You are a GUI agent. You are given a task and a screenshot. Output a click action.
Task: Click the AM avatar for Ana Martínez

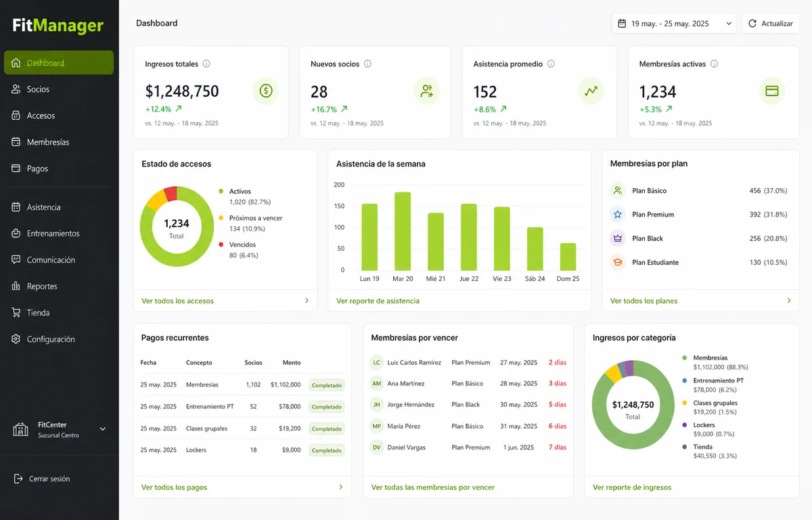[377, 383]
